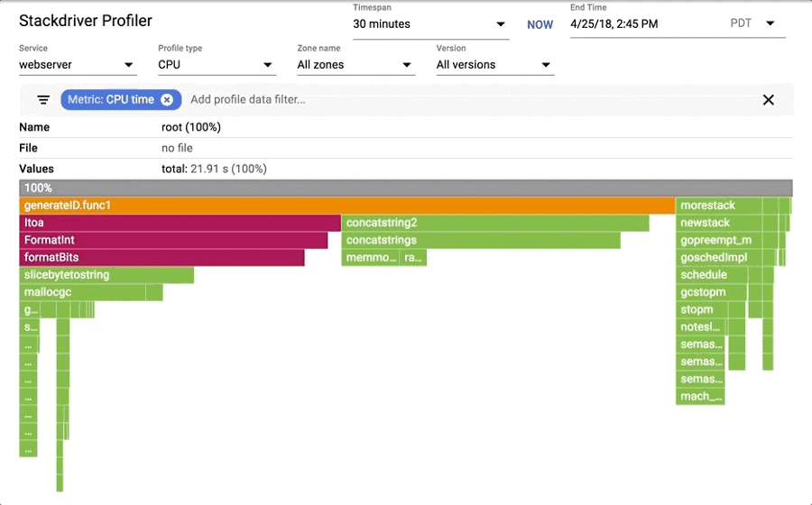812x505 pixels.
Task: Open the Timespan dropdown
Action: coord(429,24)
